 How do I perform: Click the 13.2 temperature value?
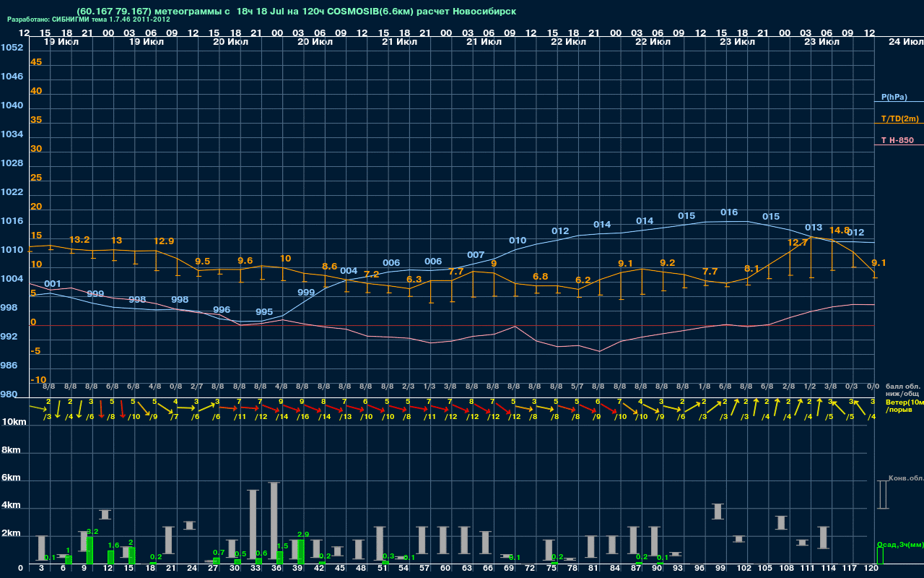click(79, 240)
